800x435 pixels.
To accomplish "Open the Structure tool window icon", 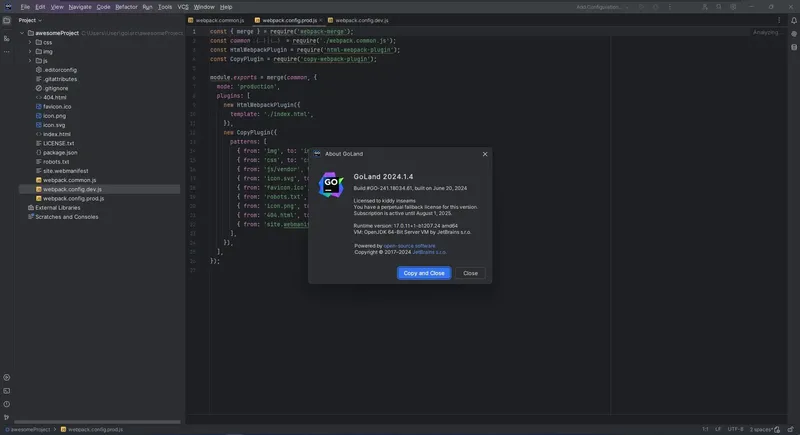I will pos(7,39).
